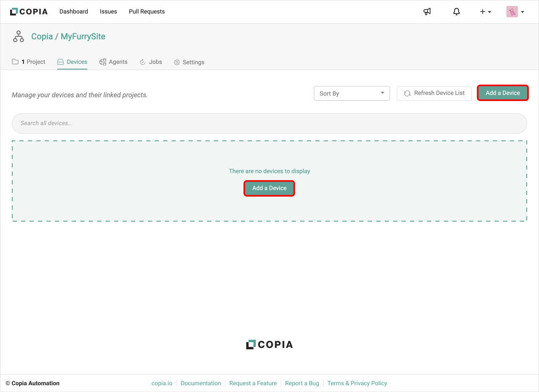Expand the plus create menu
The width and height of the screenshot is (539, 392).
point(485,12)
